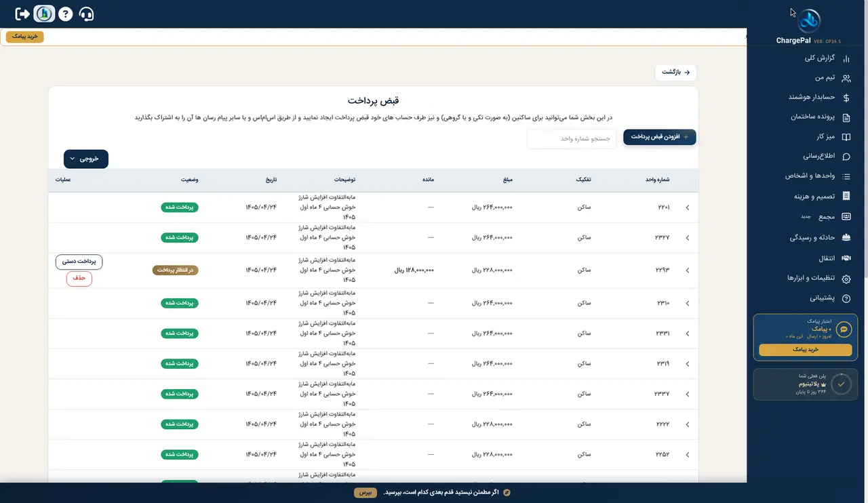Expand the row for unit ۲۳۲۷
Image resolution: width=868 pixels, height=503 pixels.
click(687, 238)
